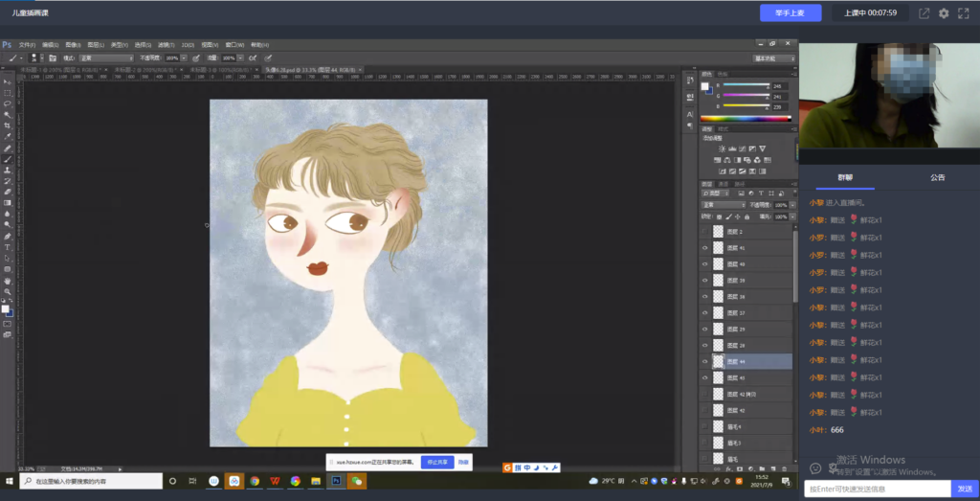Viewport: 980px width, 501px height.
Task: Open brush opacity 不透明度 dropdown arrow in options bar
Action: (x=184, y=57)
